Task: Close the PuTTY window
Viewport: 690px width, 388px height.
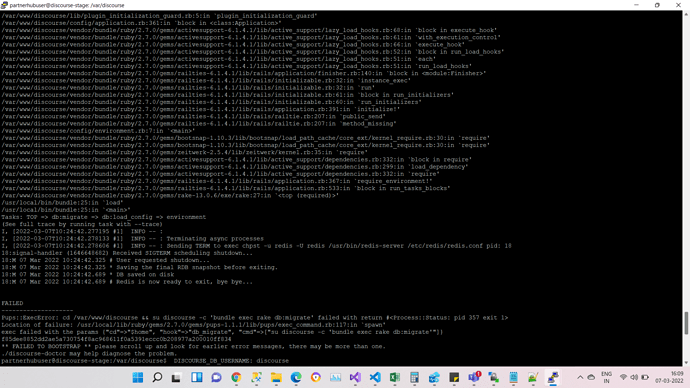Action: pyautogui.click(x=678, y=5)
